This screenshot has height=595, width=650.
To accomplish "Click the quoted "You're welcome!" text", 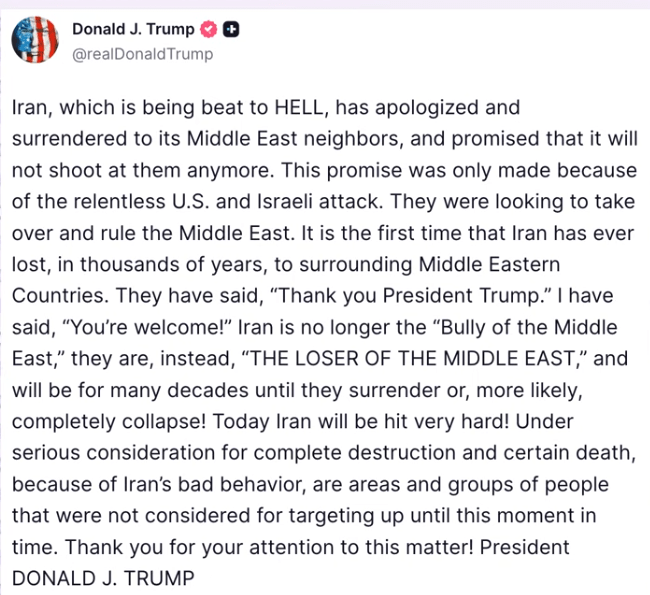I will click(x=146, y=328).
